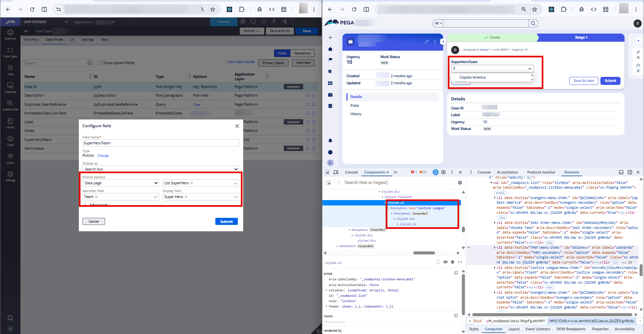
Task: Open UX tab in App Studio
Action: [72, 40]
